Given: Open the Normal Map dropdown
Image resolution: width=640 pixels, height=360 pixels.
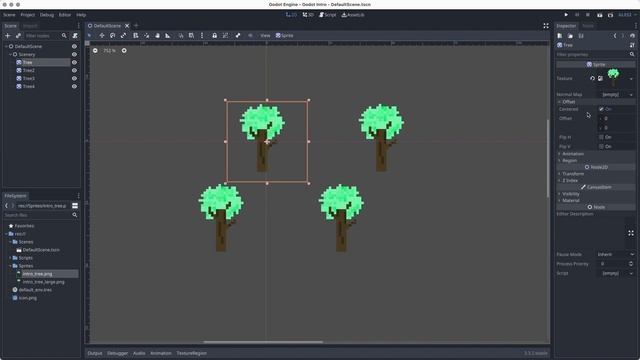Looking at the screenshot, I should 617,95.
